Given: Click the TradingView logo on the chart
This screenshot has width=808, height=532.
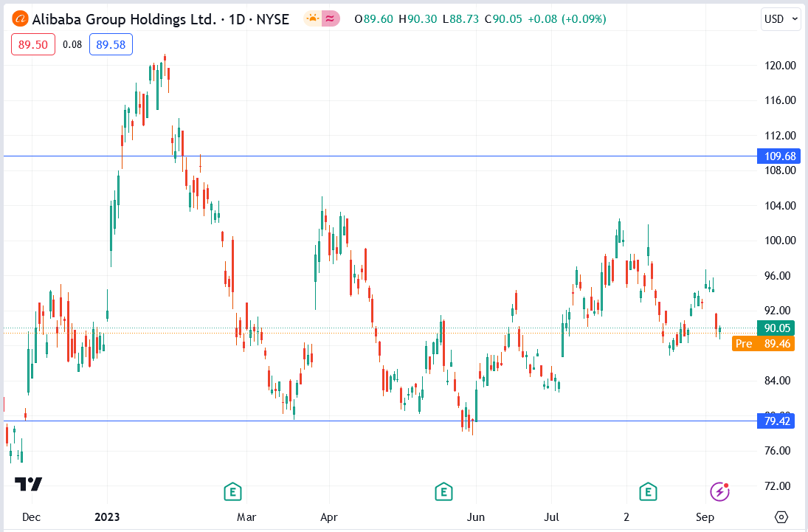Looking at the screenshot, I should [28, 484].
